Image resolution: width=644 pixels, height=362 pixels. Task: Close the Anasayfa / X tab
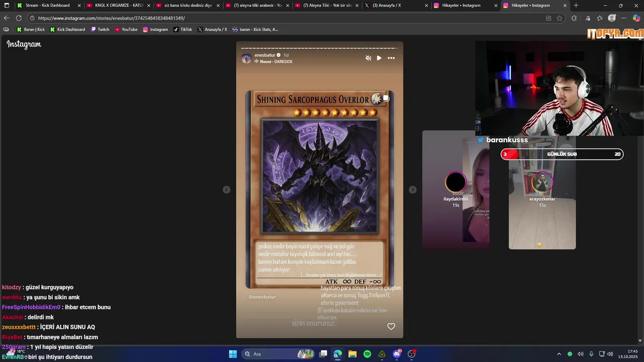426,6
